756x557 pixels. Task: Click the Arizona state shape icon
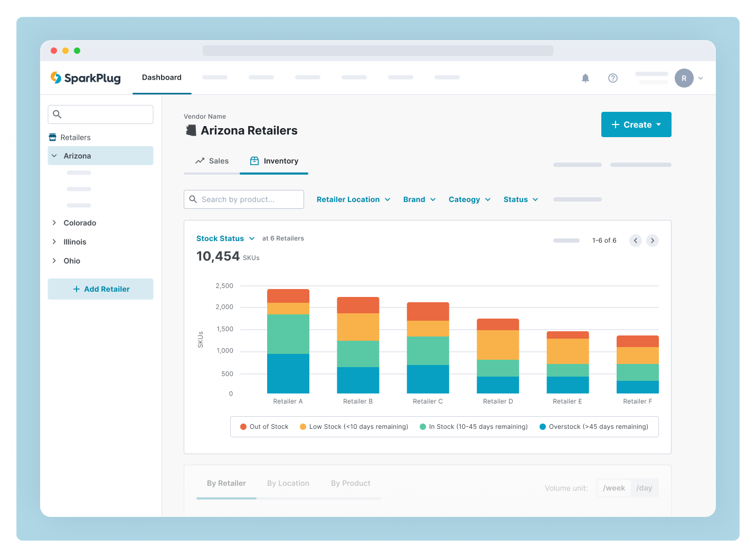[191, 130]
